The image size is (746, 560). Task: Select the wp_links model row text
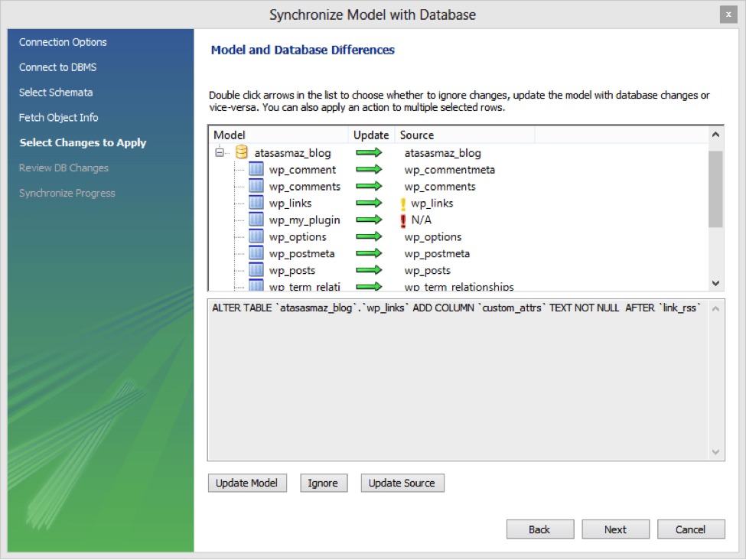(x=290, y=203)
